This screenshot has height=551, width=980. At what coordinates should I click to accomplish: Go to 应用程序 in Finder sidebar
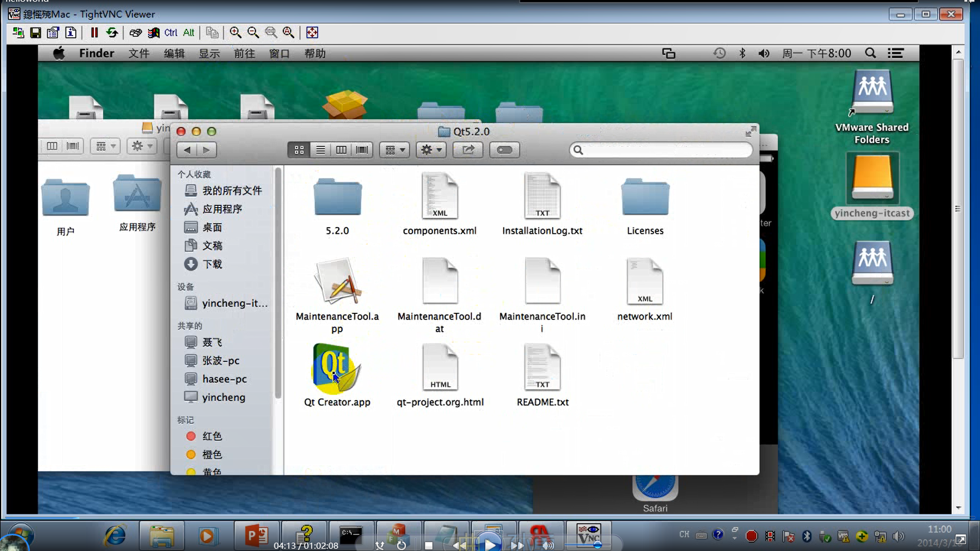click(214, 209)
